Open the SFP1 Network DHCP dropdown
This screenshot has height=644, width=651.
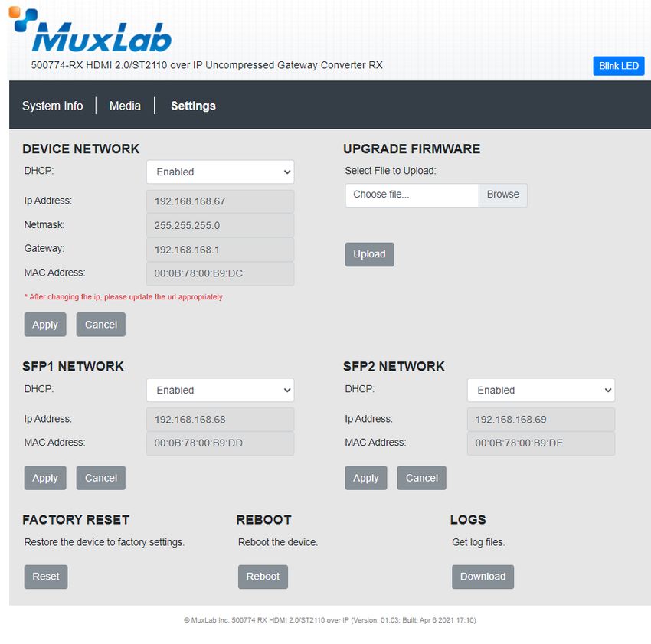coord(220,390)
